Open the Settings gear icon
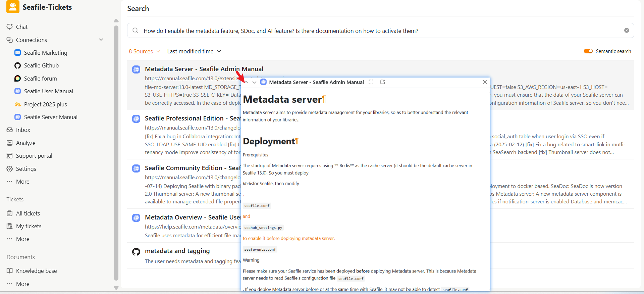Screen dimensions: 644x294 point(10,169)
